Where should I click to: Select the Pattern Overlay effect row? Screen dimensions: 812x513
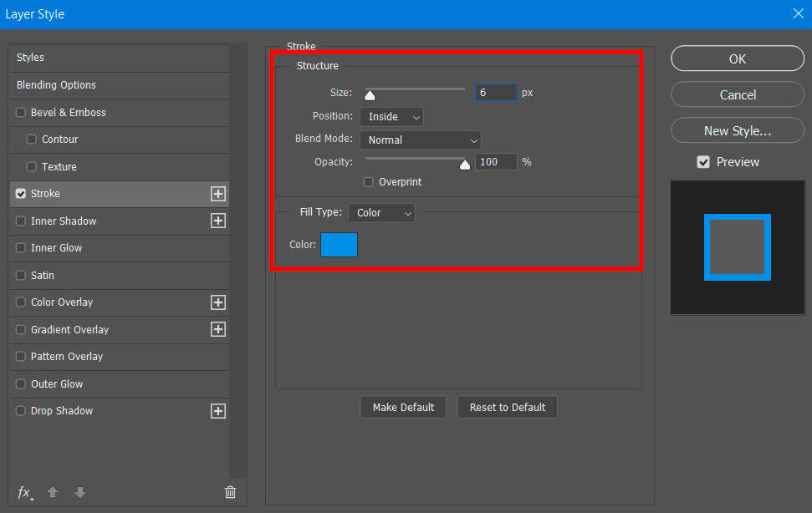(120, 356)
